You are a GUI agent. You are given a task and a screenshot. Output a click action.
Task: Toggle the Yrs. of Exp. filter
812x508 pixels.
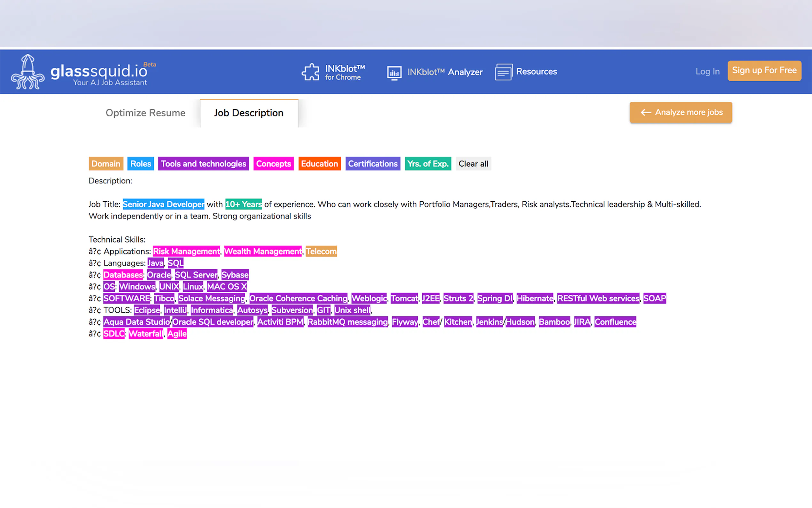(428, 163)
